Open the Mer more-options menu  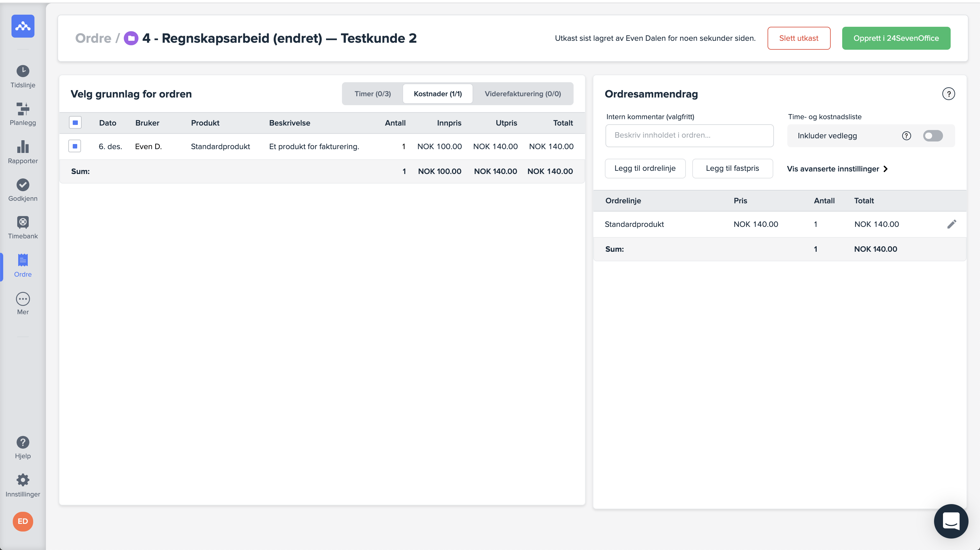tap(23, 299)
